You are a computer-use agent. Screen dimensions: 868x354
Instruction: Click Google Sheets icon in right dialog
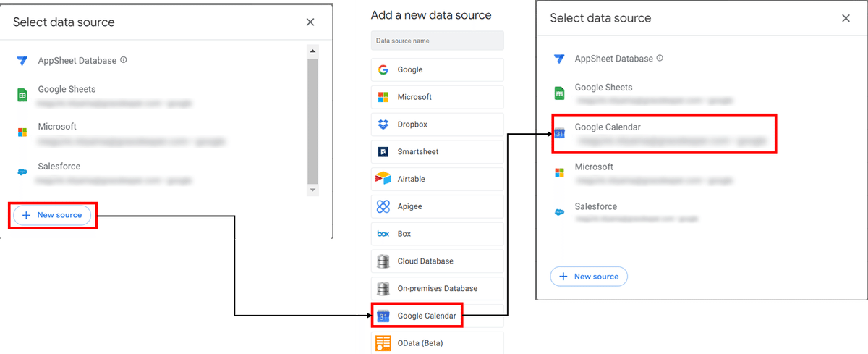pyautogui.click(x=559, y=93)
